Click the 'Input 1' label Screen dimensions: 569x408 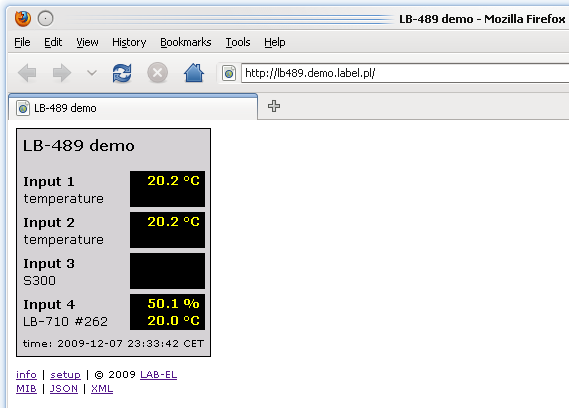[x=49, y=181]
